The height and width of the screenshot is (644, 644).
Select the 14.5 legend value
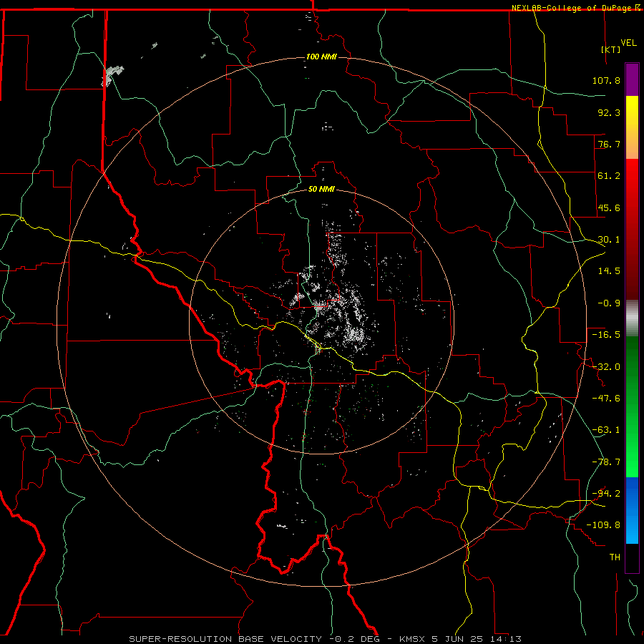609,271
